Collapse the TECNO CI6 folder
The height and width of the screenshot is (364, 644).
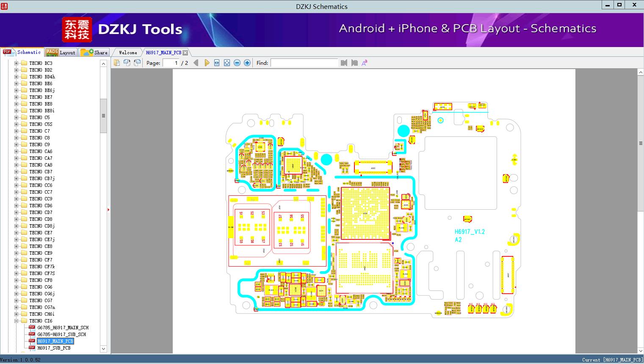coord(17,321)
